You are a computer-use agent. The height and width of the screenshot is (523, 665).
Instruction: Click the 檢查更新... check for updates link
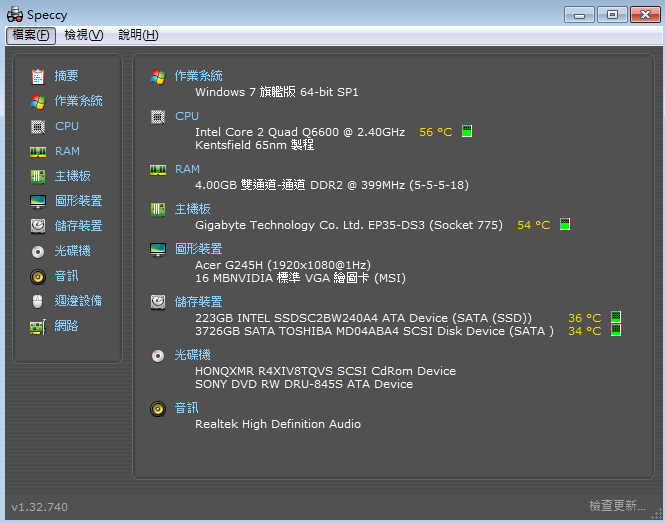coord(617,506)
